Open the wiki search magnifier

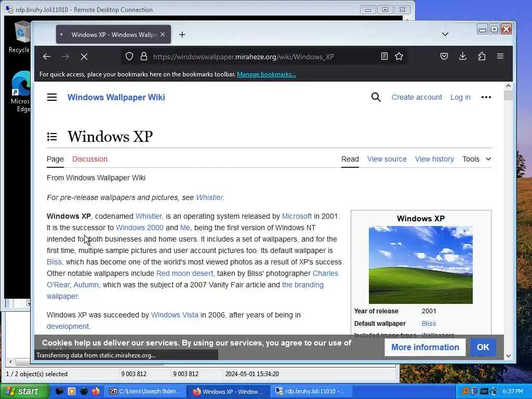tap(376, 97)
